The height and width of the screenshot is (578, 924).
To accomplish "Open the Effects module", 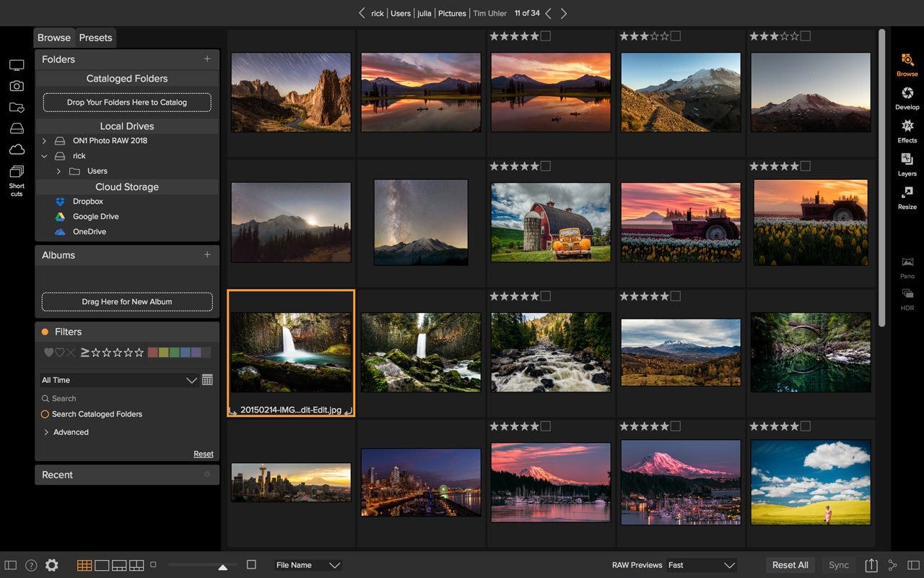I will coord(907,131).
